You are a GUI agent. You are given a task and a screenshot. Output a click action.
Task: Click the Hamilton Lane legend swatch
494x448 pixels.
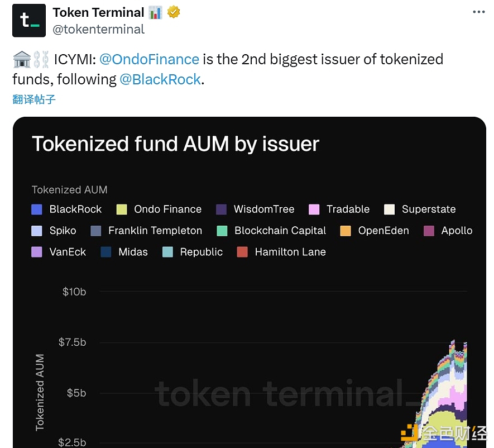[242, 252]
